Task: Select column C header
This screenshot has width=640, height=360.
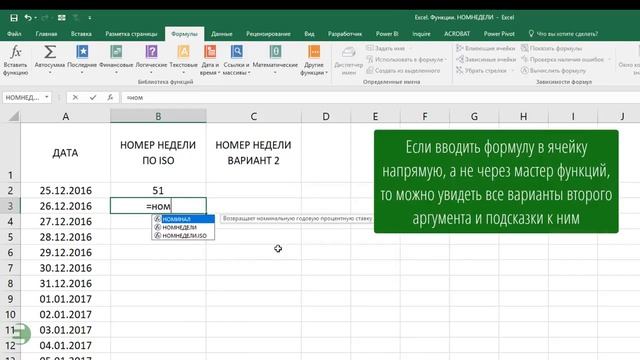Action: [253, 116]
